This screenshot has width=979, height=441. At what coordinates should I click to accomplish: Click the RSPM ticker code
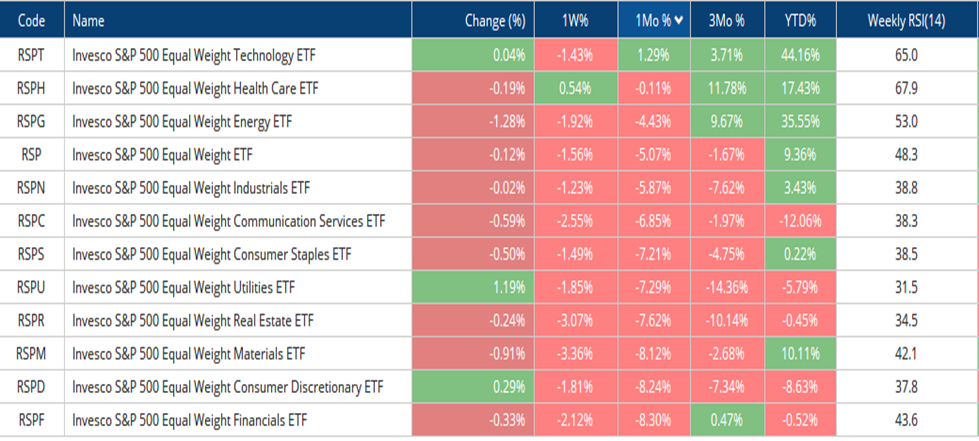coord(31,354)
